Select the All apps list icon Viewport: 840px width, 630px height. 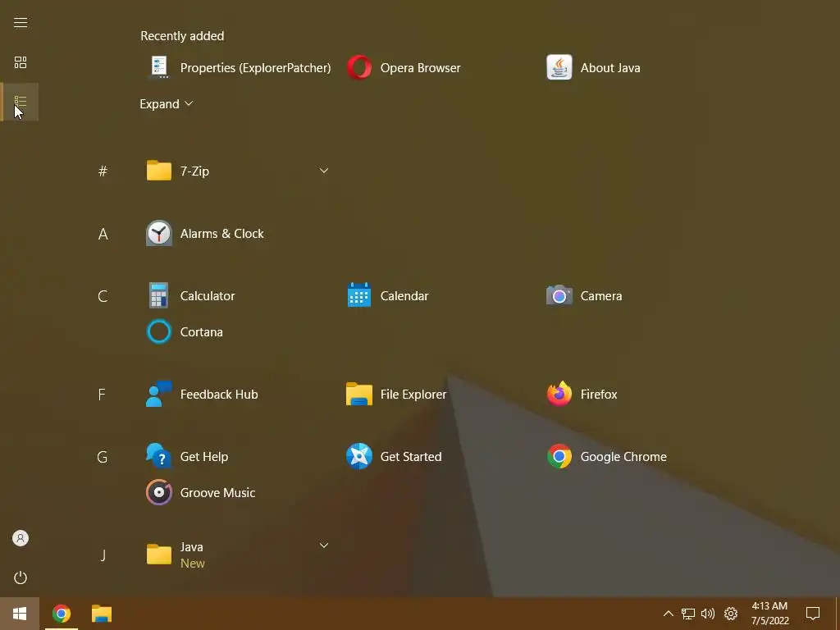[x=21, y=102]
